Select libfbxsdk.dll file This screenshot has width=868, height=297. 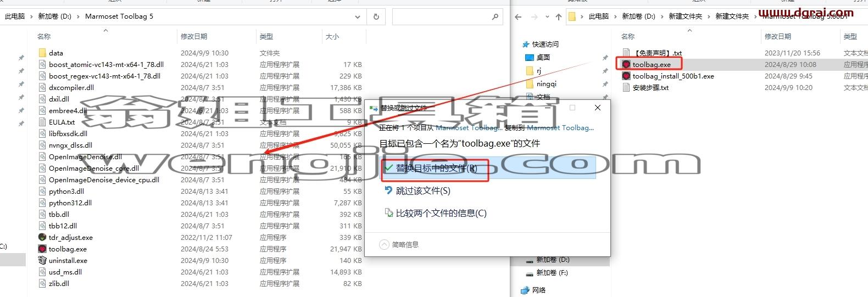click(x=68, y=133)
